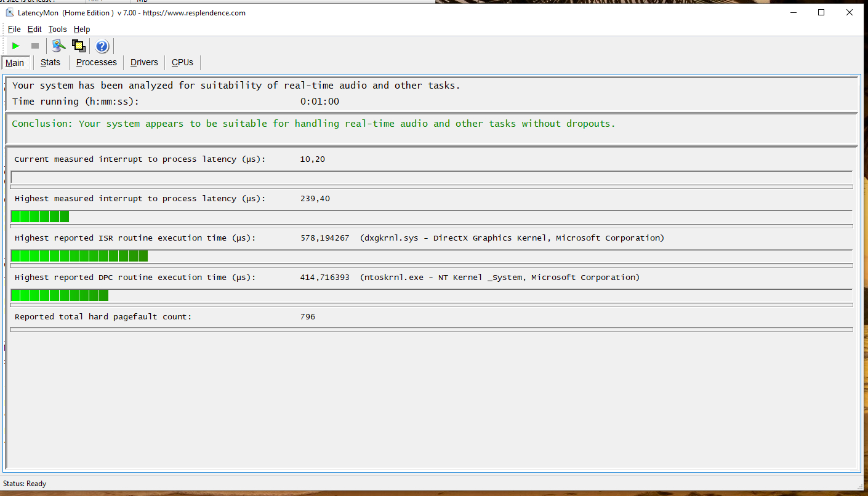Open the Edit menu
Screen dimensions: 868x496
pyautogui.click(x=34, y=29)
